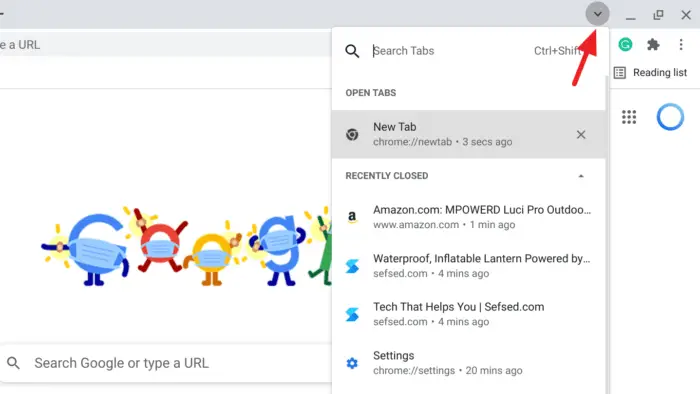Click the Sefsed favicon for Tech That Helps

352,314
